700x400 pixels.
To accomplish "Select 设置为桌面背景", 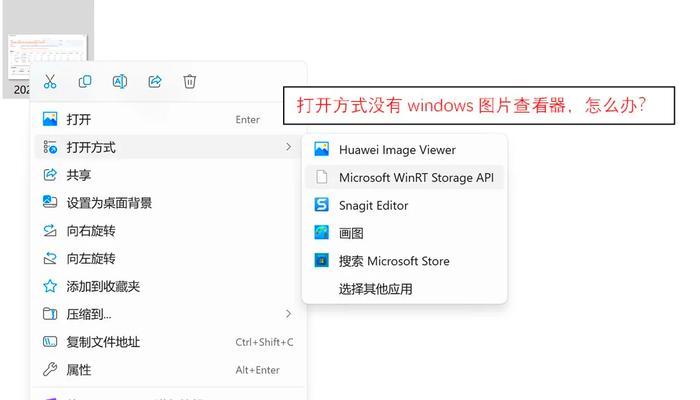I will click(x=166, y=203).
